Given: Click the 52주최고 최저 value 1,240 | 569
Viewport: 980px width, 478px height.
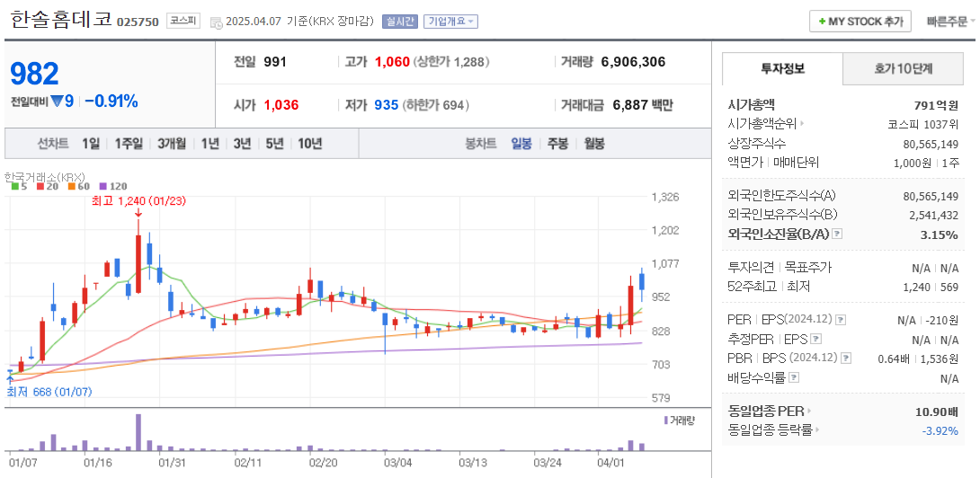Looking at the screenshot, I should pos(931,287).
